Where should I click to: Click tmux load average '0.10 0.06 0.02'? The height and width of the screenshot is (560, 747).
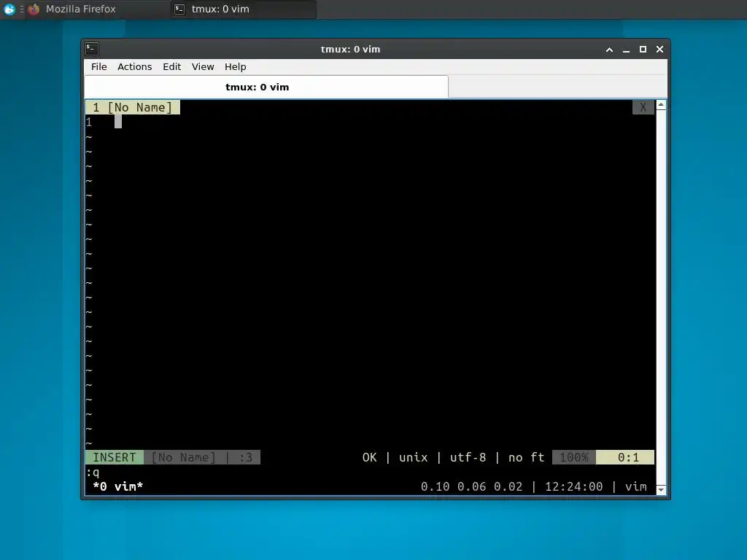click(x=471, y=486)
